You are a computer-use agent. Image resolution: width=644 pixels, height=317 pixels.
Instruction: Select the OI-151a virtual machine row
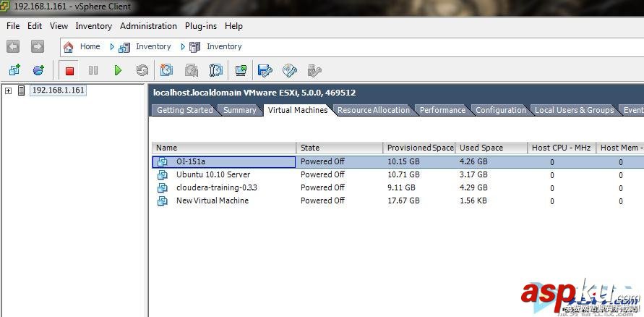[x=398, y=162]
